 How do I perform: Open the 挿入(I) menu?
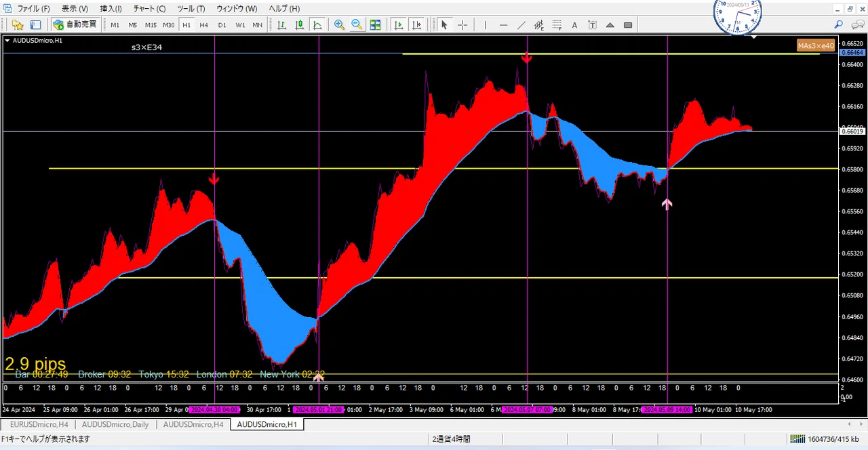[x=111, y=9]
